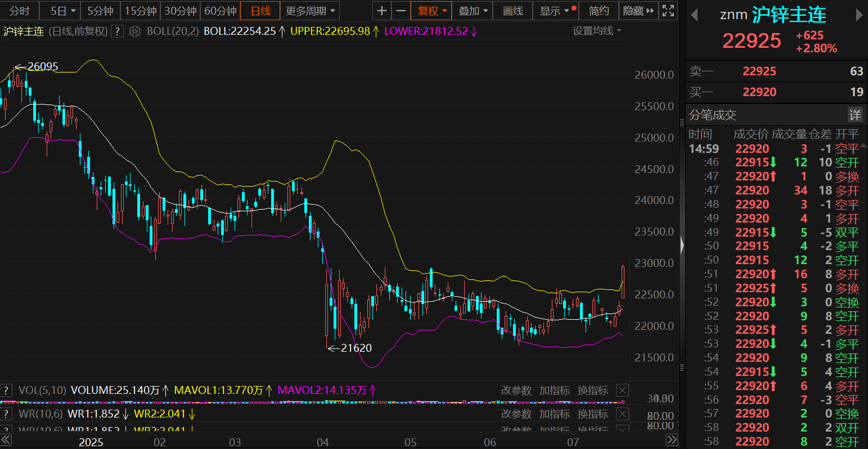Close the VOL indicator panel

click(622, 391)
